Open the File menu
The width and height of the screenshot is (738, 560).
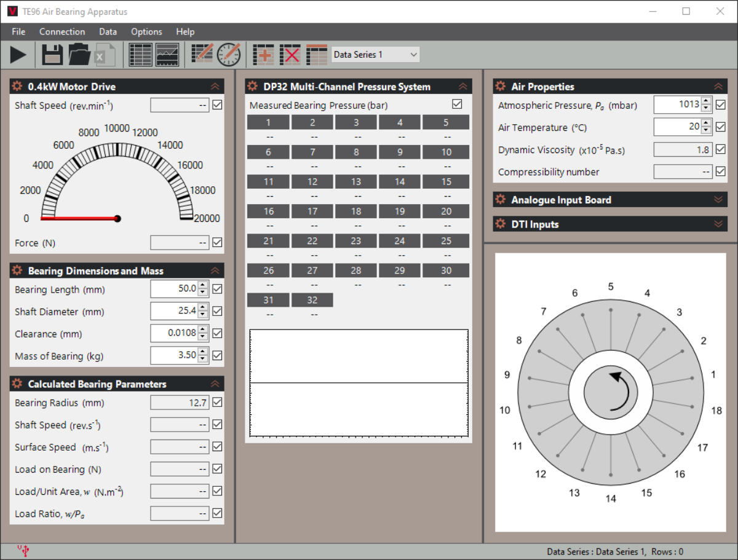pyautogui.click(x=18, y=32)
